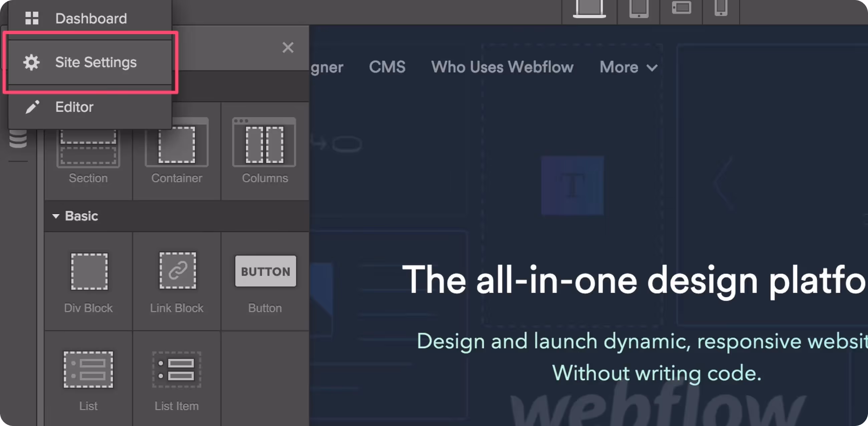Screen dimensions: 868x426
Task: Collapse the Basic elements section
Action: pyautogui.click(x=56, y=216)
